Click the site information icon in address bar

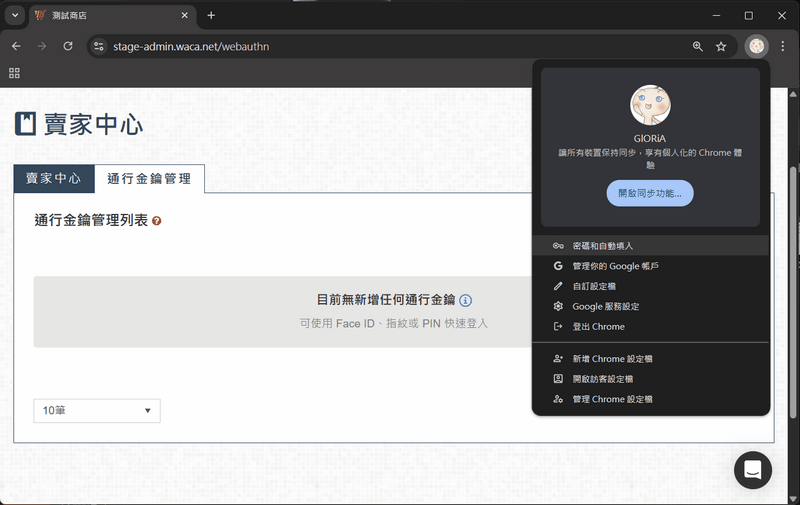coord(98,46)
